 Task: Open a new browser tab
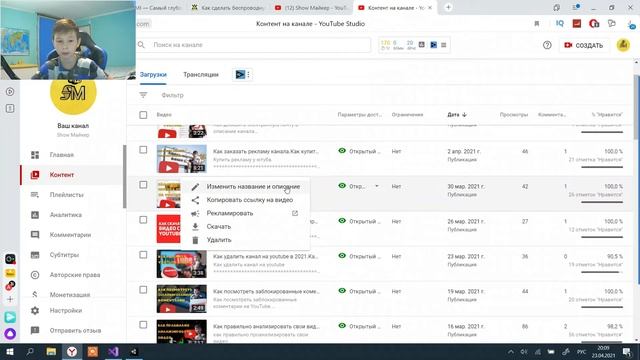pyautogui.click(x=448, y=7)
